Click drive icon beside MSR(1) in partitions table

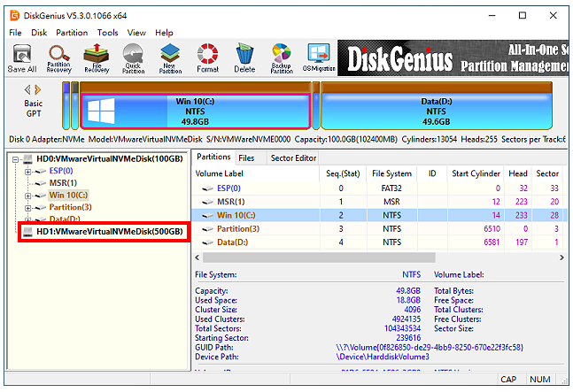207,202
